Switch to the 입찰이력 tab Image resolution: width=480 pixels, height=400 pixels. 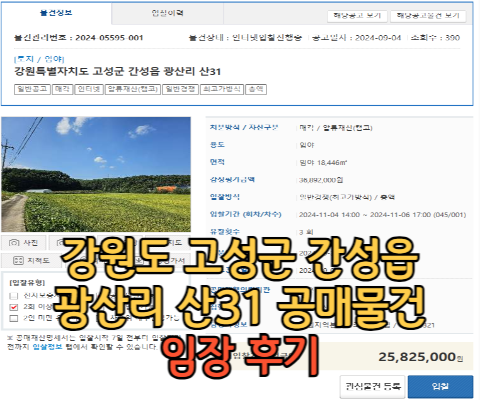[167, 13]
